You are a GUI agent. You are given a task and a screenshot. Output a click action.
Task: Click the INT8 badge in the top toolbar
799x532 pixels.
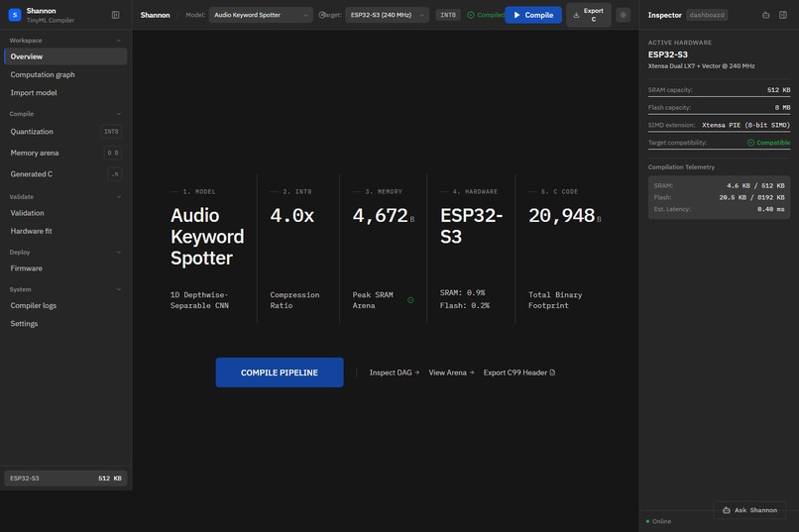click(x=448, y=15)
